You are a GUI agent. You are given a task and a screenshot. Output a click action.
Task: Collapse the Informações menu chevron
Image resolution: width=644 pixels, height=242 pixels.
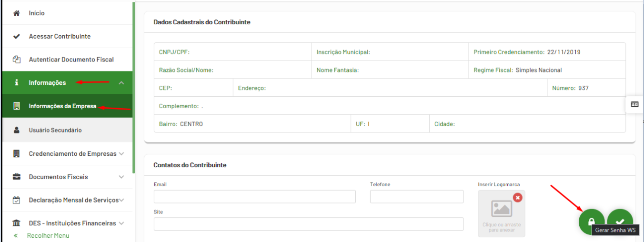tap(121, 83)
